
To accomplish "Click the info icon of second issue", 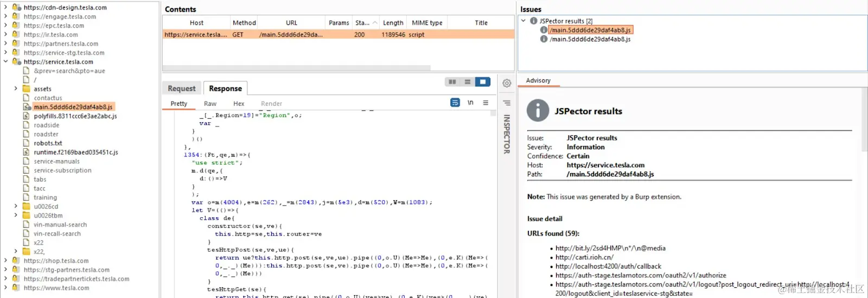I will click(544, 39).
